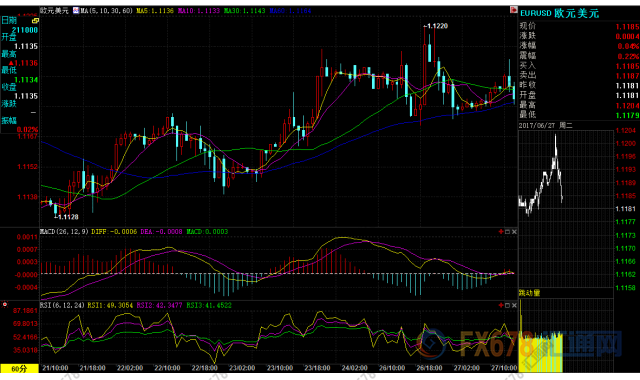Click the EURUSD 欧元美元 header
Image resolution: width=640 pixels, height=380 pixels.
coord(560,13)
